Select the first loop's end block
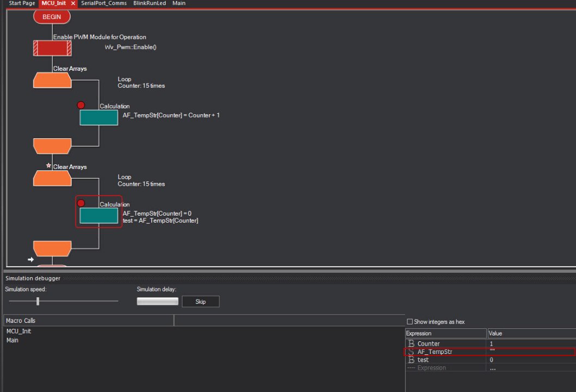This screenshot has height=392, width=576. (x=52, y=146)
